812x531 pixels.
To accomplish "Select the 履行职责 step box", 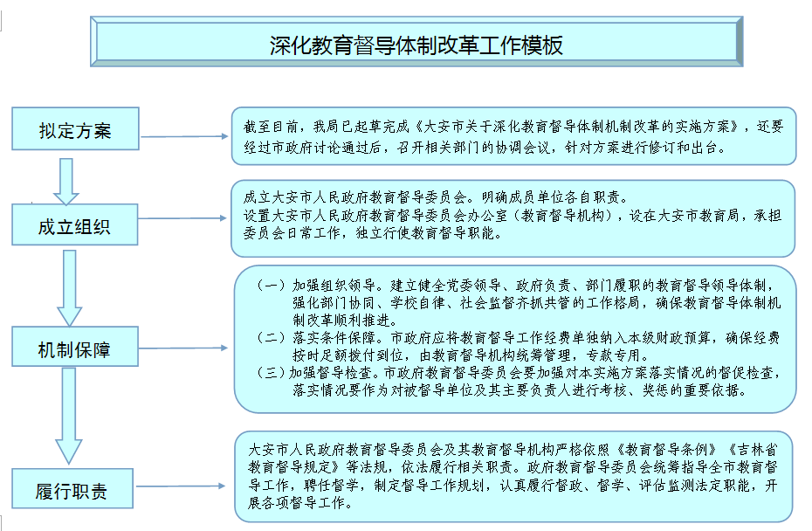I will [72, 488].
